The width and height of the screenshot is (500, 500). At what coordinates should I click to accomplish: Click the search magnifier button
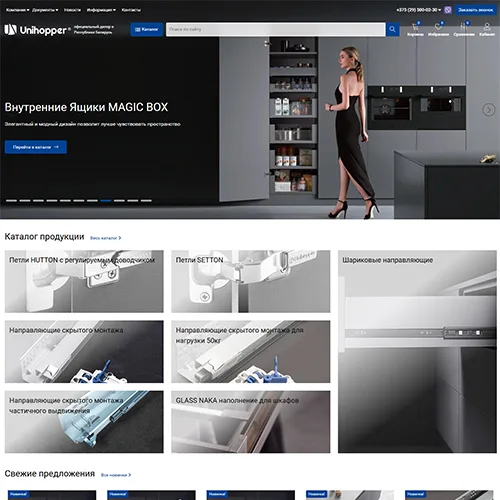coord(392,29)
